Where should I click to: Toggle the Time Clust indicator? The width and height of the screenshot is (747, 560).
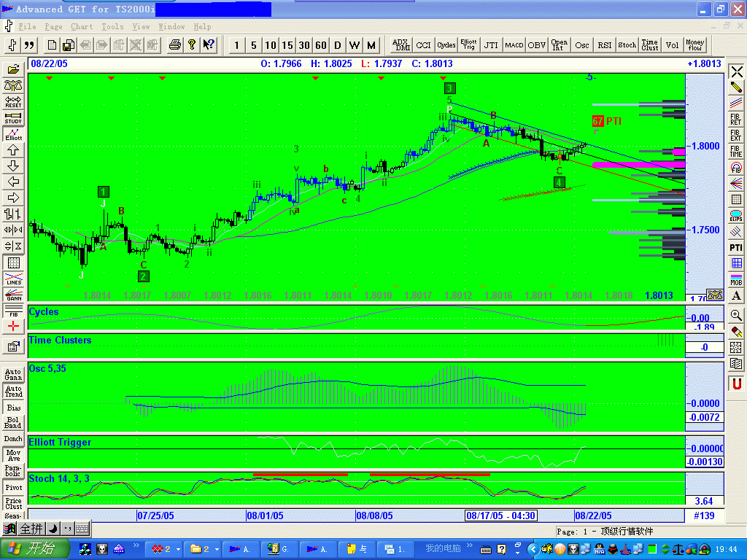[x=649, y=45]
